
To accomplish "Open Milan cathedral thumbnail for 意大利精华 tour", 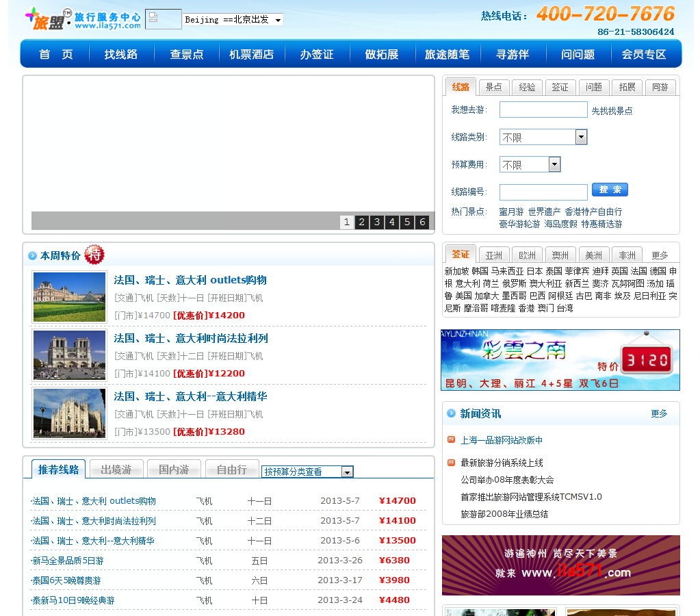I will (69, 413).
